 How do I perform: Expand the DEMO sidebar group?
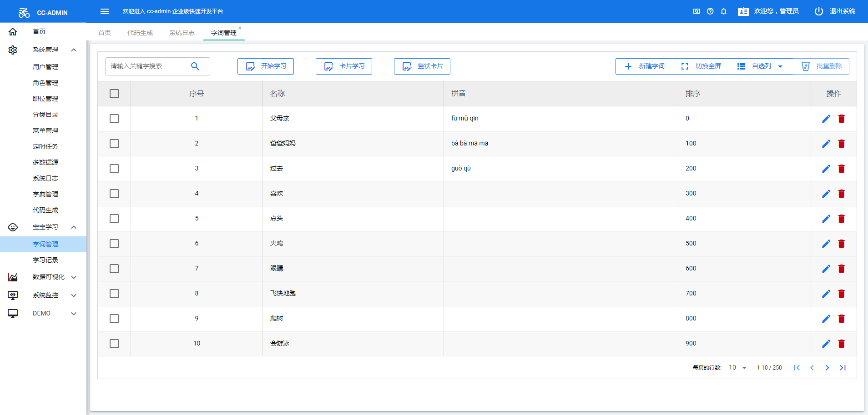[43, 314]
